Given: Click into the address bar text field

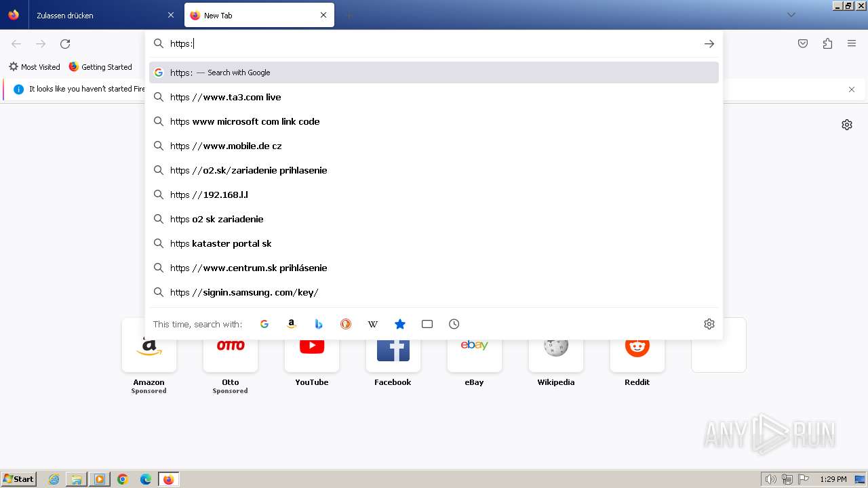Looking at the screenshot, I should pyautogui.click(x=434, y=43).
